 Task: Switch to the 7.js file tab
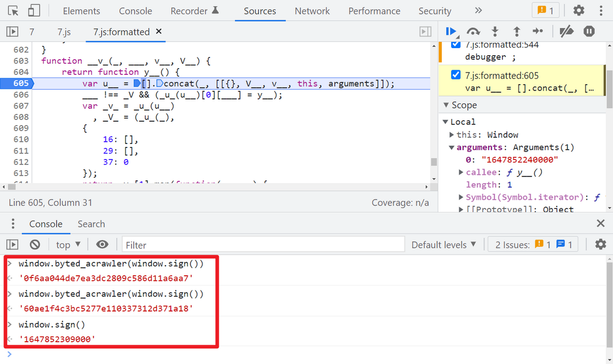[x=64, y=32]
